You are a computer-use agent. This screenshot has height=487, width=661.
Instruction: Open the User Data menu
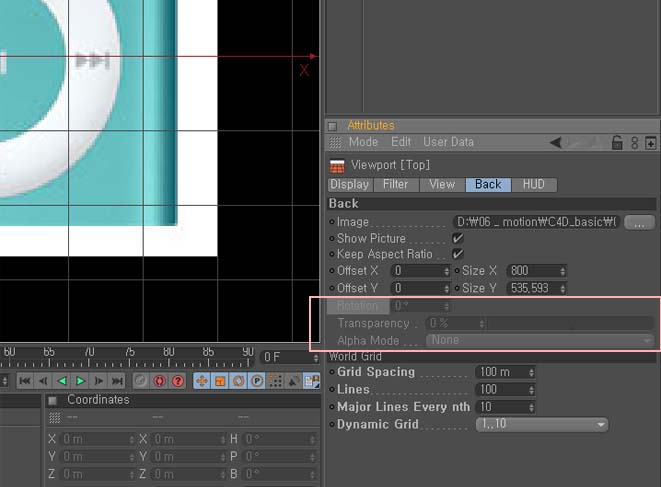pyautogui.click(x=448, y=142)
